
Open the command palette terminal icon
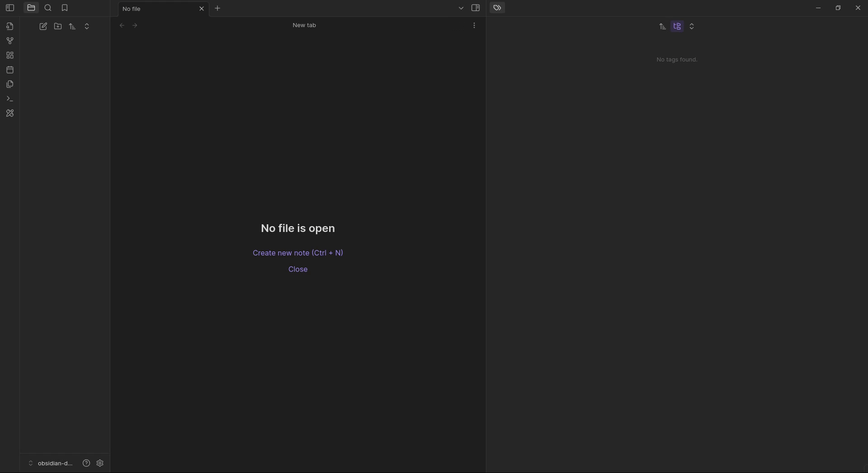coord(9,99)
